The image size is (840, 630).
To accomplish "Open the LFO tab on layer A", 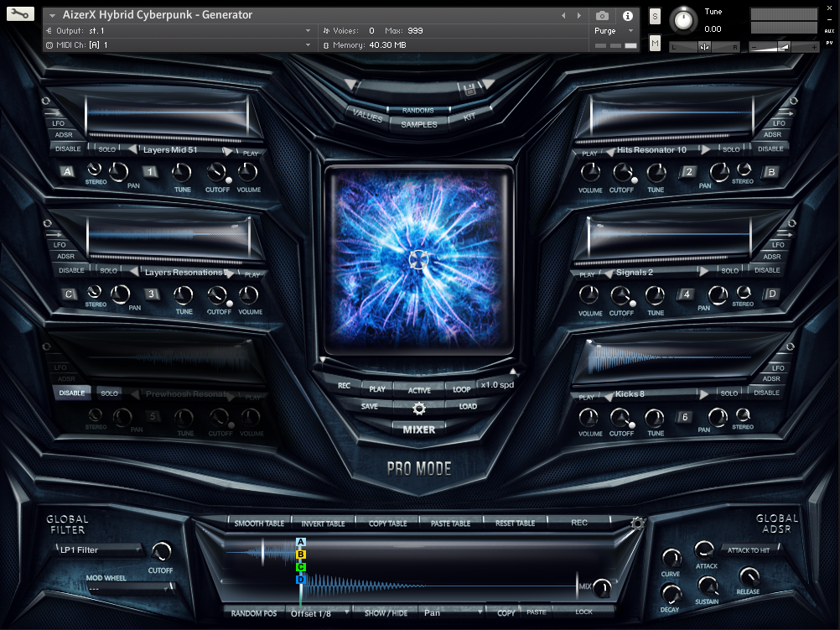I will click(x=59, y=123).
